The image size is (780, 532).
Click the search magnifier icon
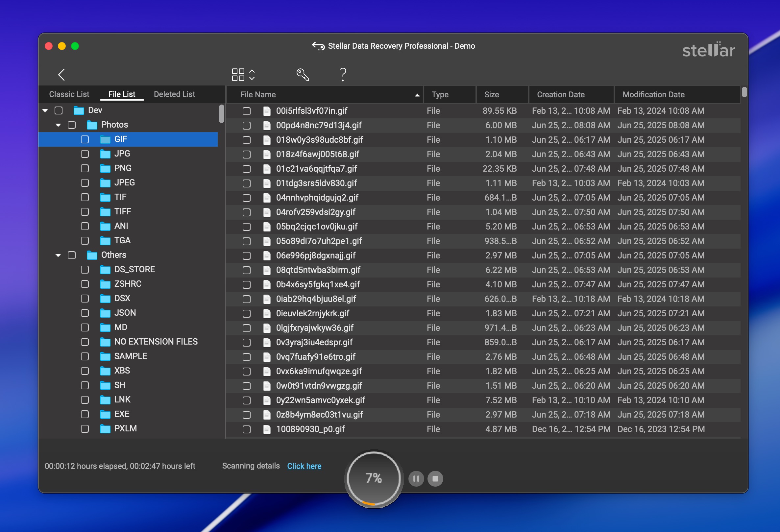(x=303, y=75)
